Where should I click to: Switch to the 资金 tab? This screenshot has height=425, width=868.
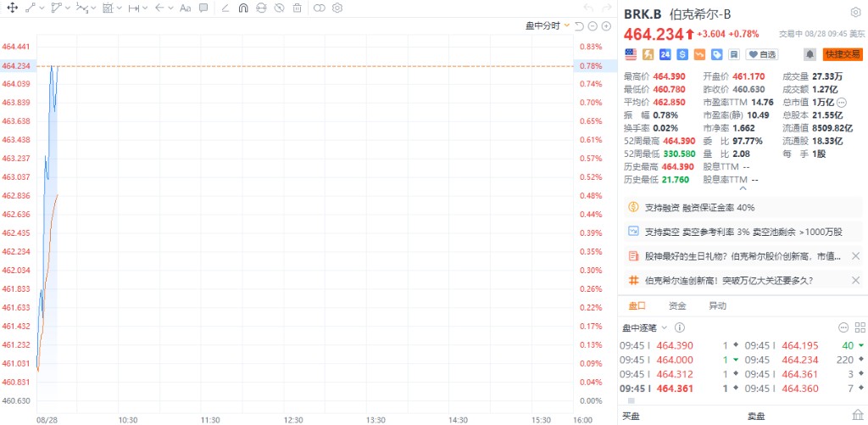click(677, 305)
